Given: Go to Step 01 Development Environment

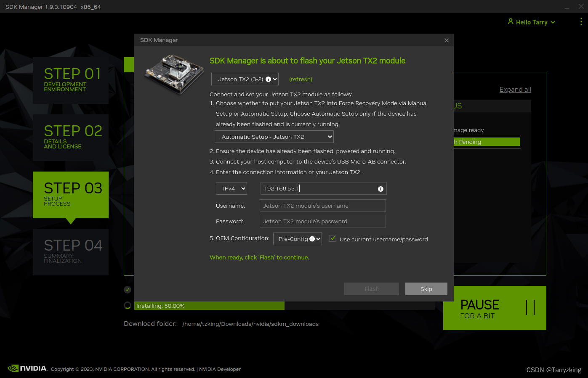Looking at the screenshot, I should [71, 80].
